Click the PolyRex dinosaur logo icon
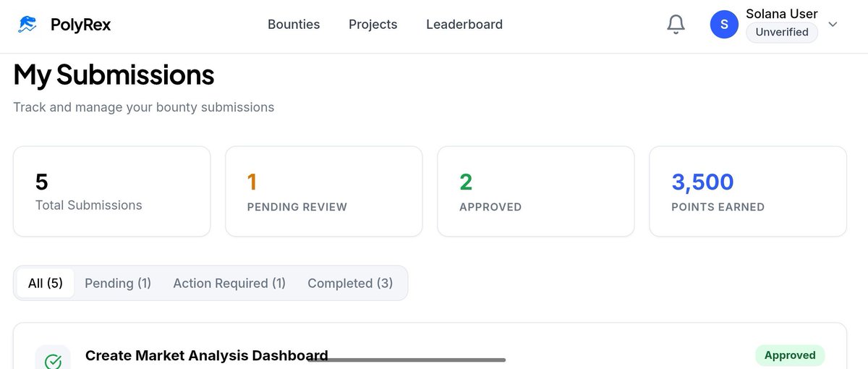The image size is (868, 369). (x=27, y=25)
